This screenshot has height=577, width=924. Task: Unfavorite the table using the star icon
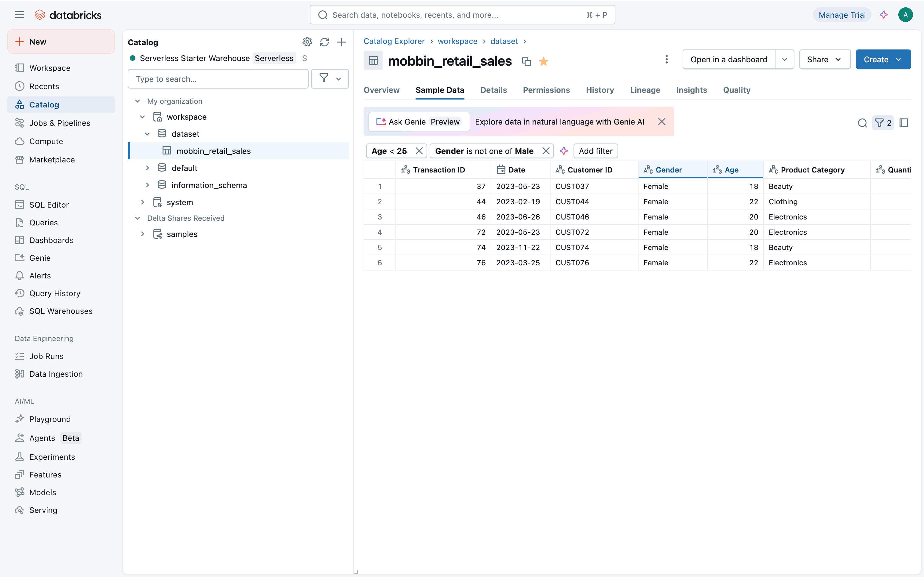(x=543, y=61)
